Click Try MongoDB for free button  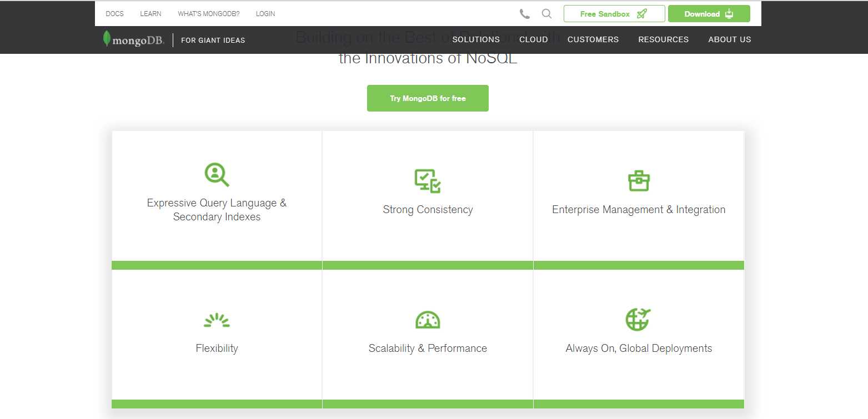[x=428, y=98]
